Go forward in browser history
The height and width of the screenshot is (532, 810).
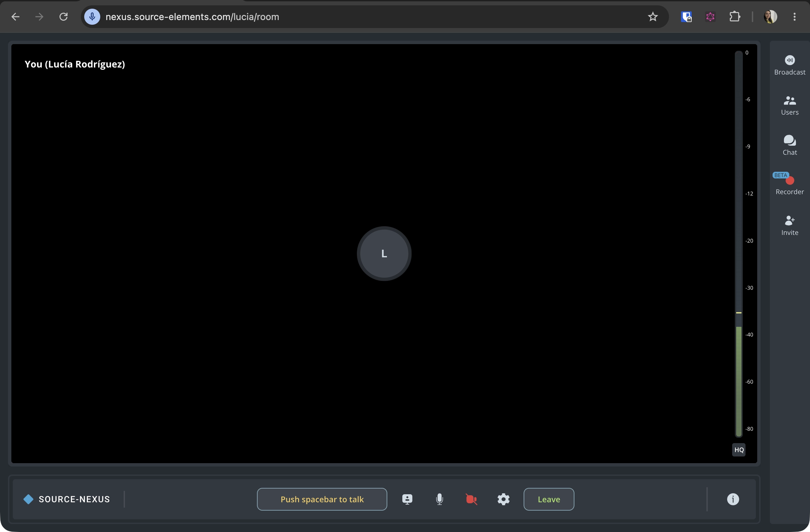tap(39, 17)
